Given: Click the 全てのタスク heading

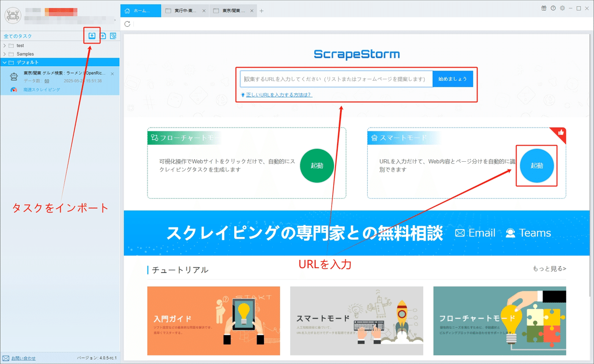Looking at the screenshot, I should [x=18, y=36].
